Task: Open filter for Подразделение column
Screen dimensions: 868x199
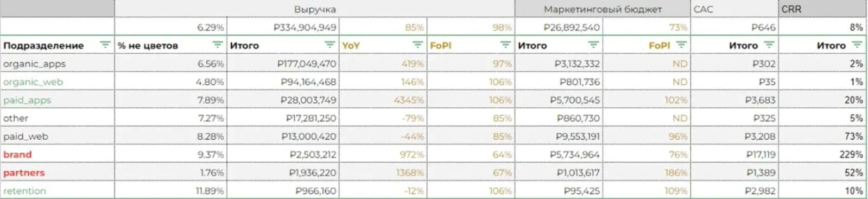Action: coord(105,45)
